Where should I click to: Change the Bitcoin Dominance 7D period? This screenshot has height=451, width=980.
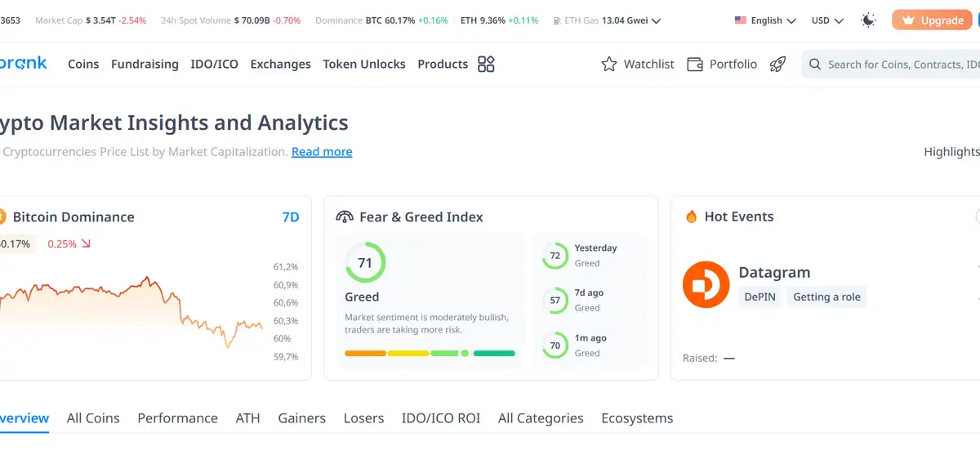click(x=291, y=217)
